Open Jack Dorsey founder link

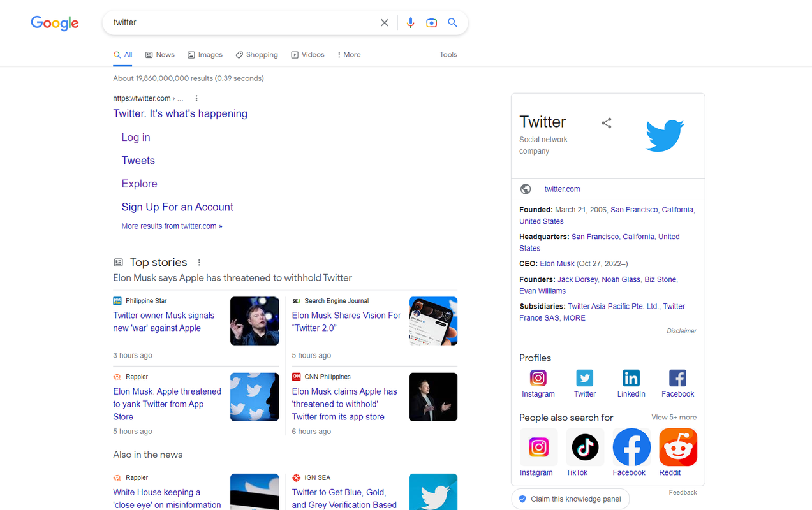577,279
